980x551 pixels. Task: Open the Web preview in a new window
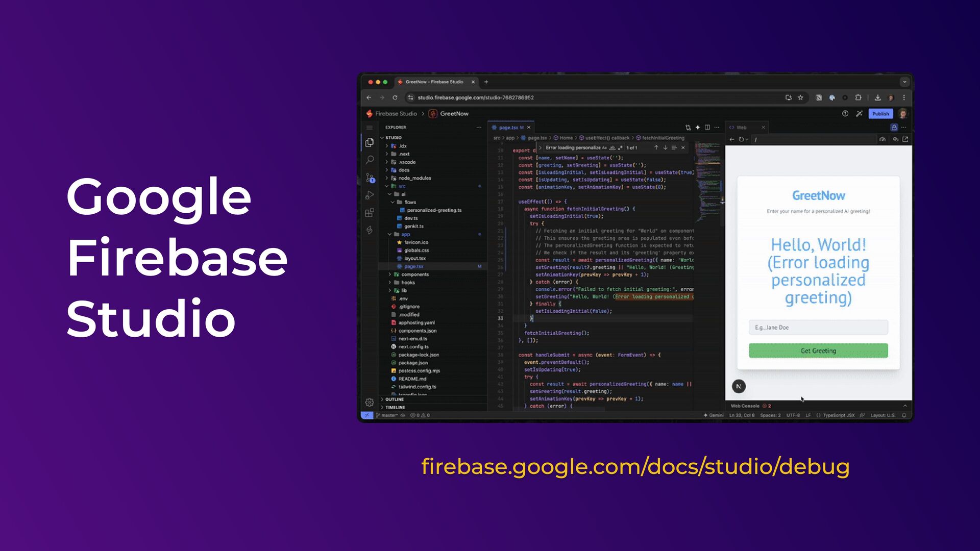pos(905,139)
